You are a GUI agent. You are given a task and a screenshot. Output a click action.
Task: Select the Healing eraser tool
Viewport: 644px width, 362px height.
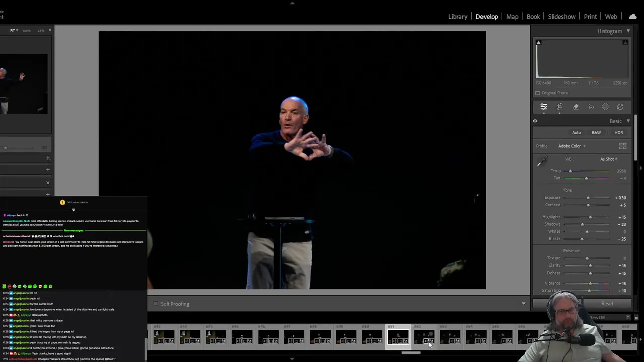pyautogui.click(x=576, y=107)
